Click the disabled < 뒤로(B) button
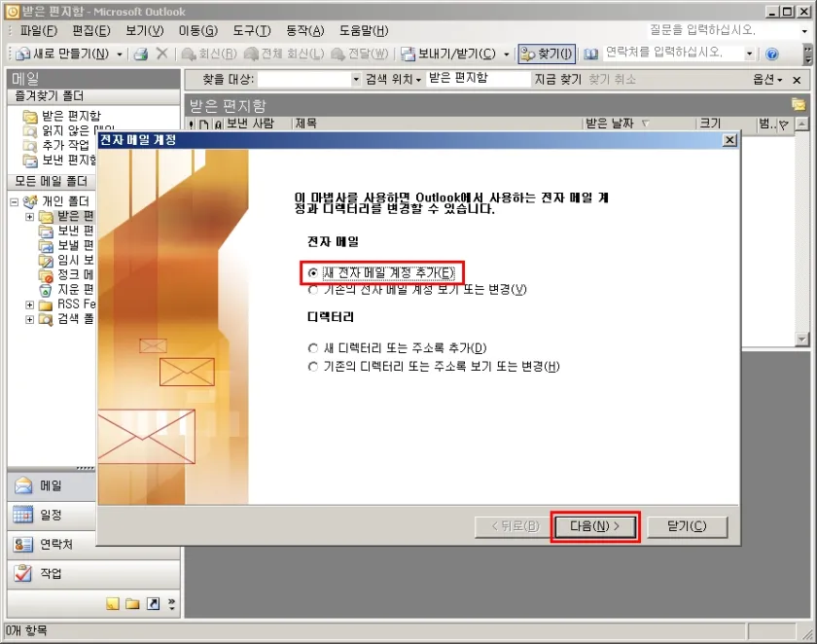 pyautogui.click(x=515, y=526)
